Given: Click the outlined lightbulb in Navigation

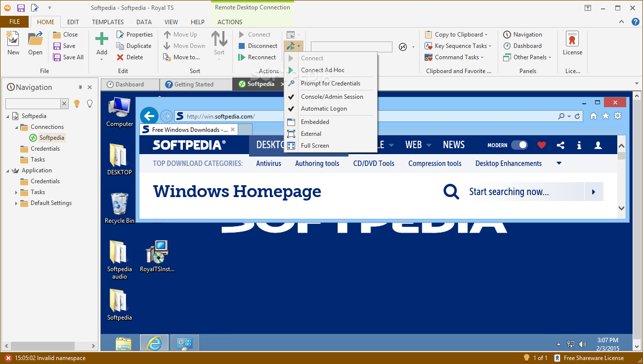Looking at the screenshot, I should coord(90,103).
